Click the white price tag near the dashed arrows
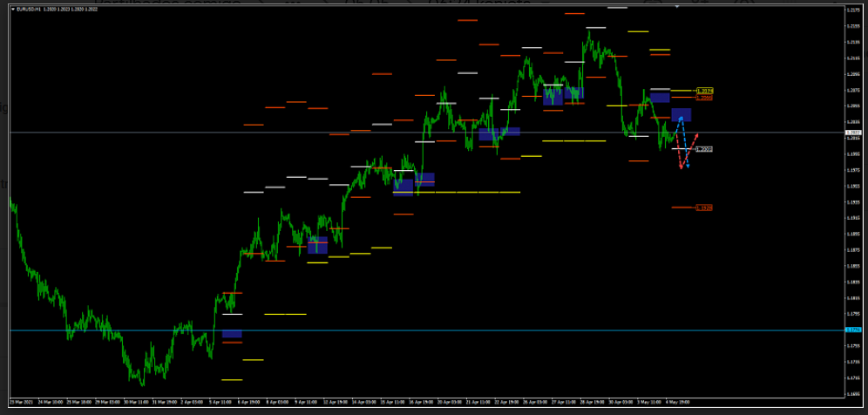The height and width of the screenshot is (415, 868). point(704,149)
